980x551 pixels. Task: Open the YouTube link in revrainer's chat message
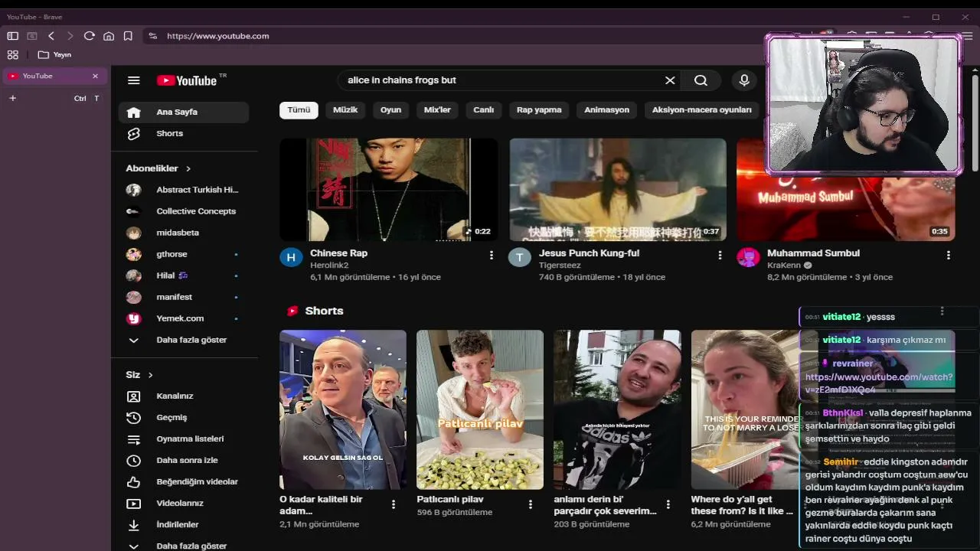point(879,383)
